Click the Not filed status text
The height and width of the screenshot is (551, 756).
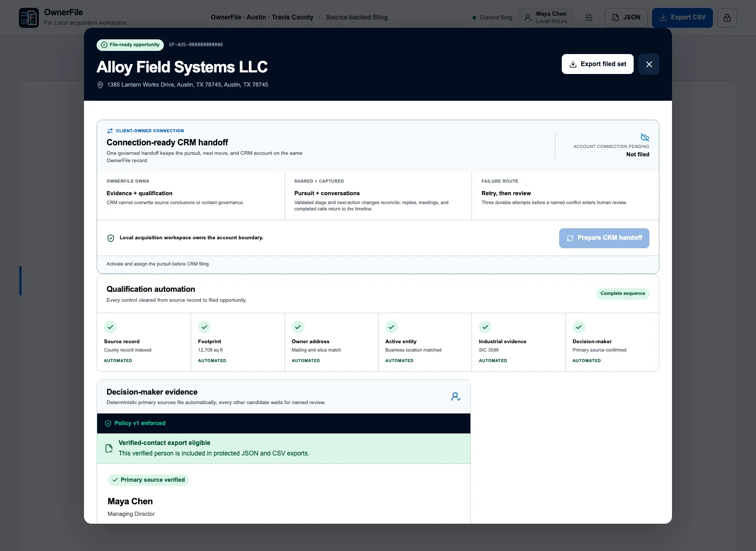(x=638, y=155)
